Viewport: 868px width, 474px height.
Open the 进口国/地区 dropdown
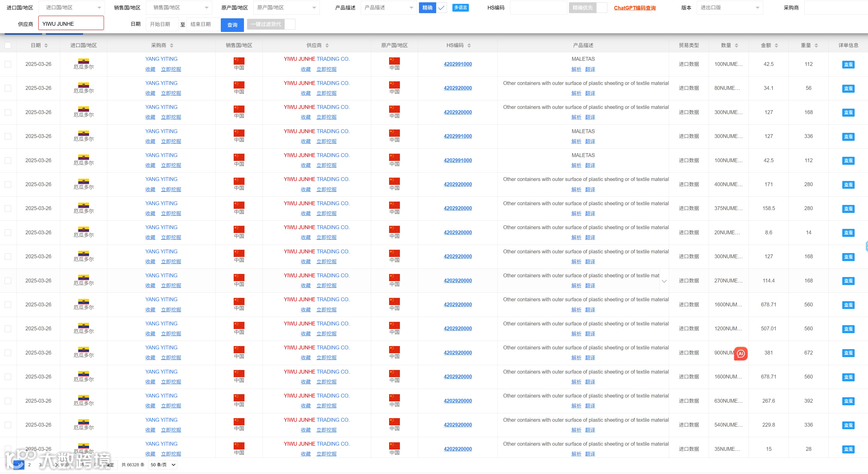coord(72,8)
